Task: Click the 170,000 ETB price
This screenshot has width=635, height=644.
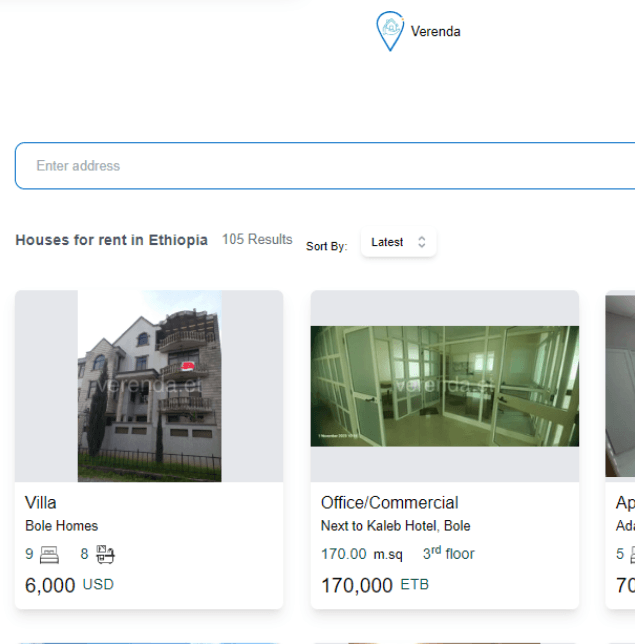Action: tap(375, 585)
